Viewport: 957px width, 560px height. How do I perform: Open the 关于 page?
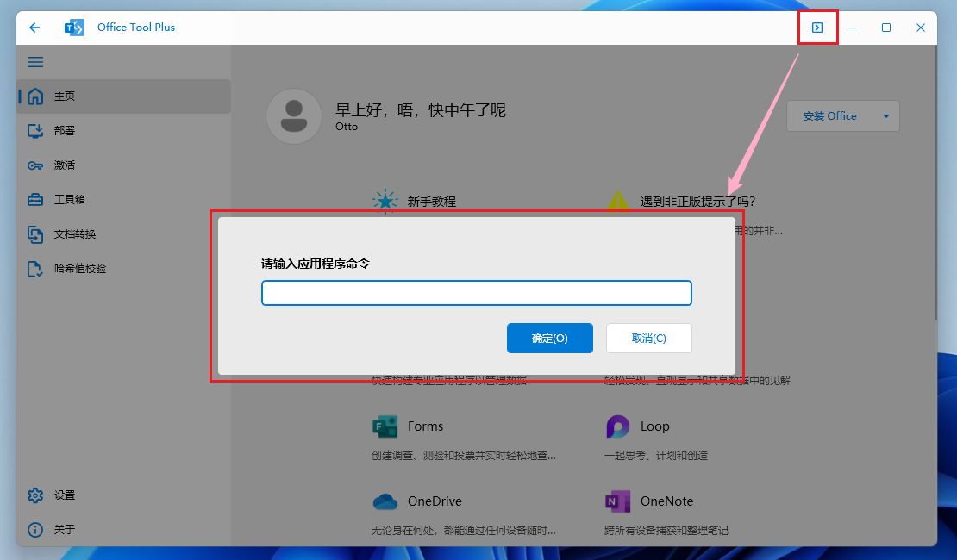click(124, 530)
